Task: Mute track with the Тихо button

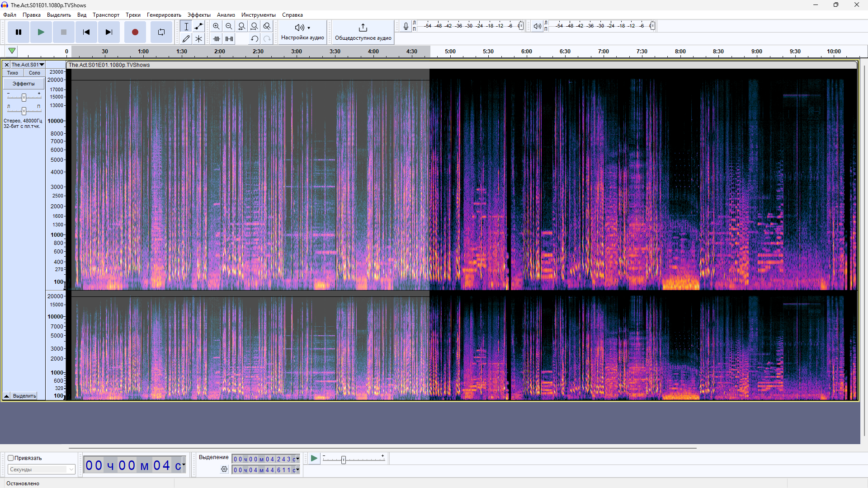Action: 13,73
